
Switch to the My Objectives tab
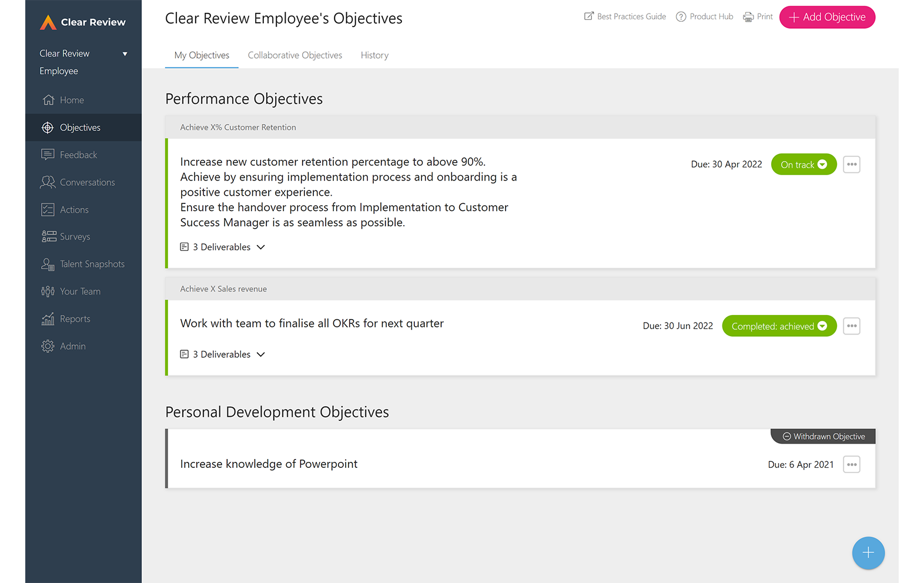(x=202, y=55)
